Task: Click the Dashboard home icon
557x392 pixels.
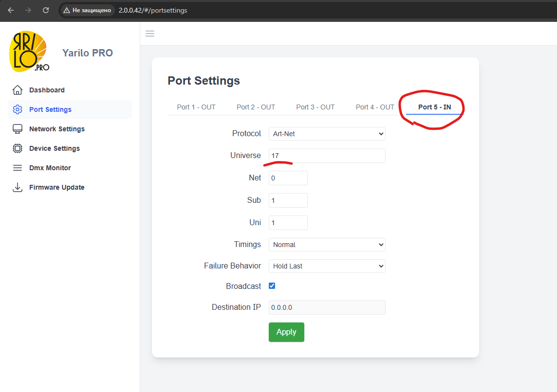Action: click(x=18, y=90)
